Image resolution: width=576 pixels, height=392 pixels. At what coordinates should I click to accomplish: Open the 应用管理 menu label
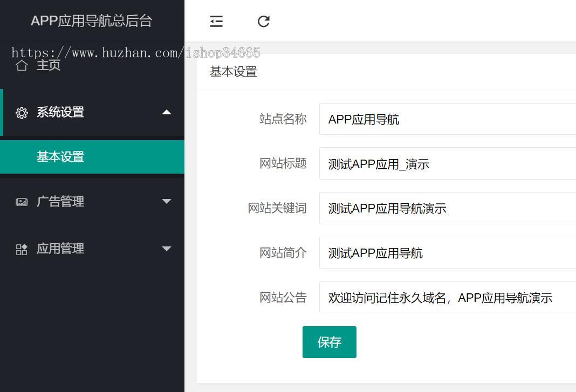coord(60,249)
